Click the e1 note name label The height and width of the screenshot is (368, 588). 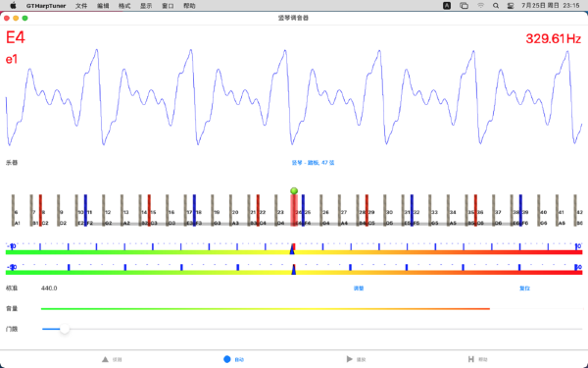pyautogui.click(x=12, y=59)
